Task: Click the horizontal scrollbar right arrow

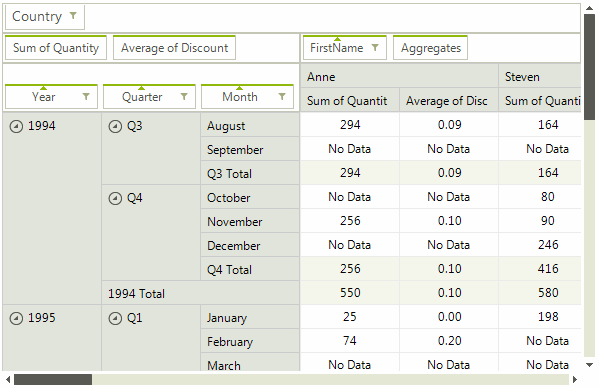Action: click(575, 380)
